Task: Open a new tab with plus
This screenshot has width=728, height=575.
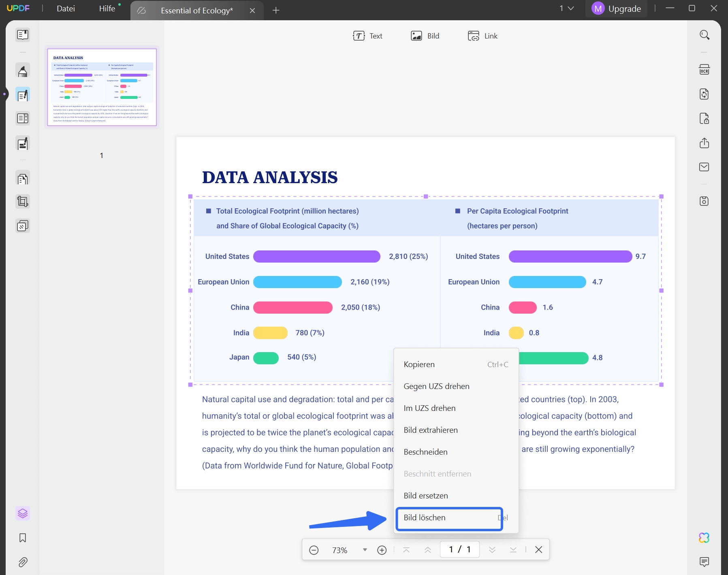Action: coord(276,10)
